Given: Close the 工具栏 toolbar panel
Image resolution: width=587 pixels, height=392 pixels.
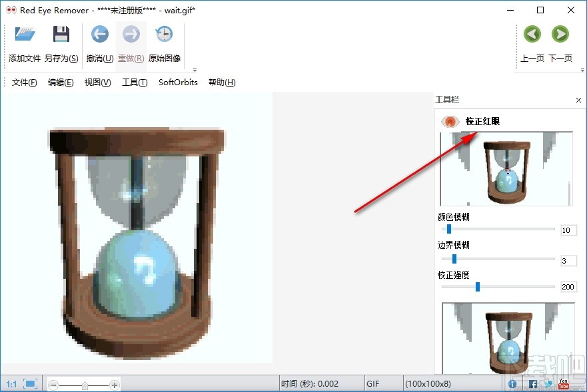Looking at the screenshot, I should point(578,100).
